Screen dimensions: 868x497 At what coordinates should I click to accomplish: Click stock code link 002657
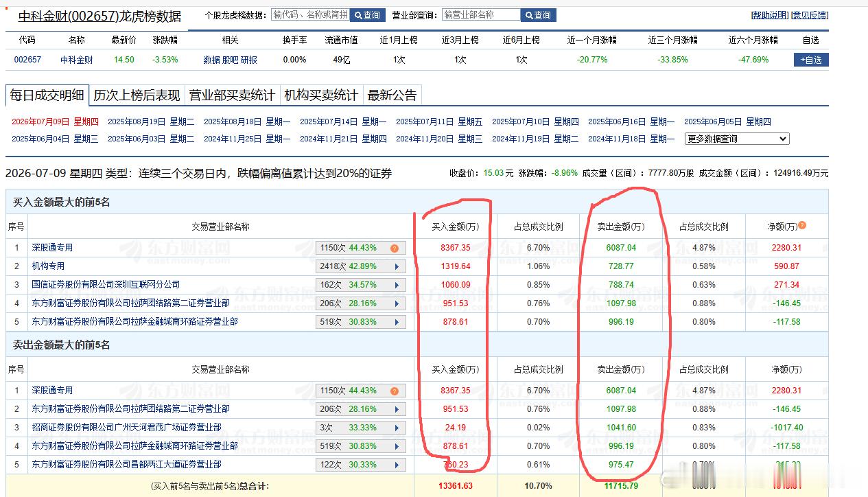point(27,60)
